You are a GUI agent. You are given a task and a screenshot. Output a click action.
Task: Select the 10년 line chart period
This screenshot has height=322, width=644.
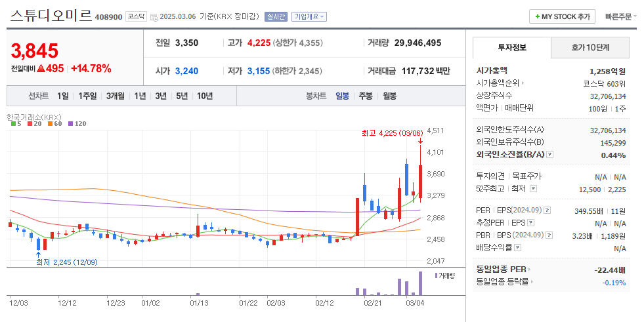click(x=205, y=96)
